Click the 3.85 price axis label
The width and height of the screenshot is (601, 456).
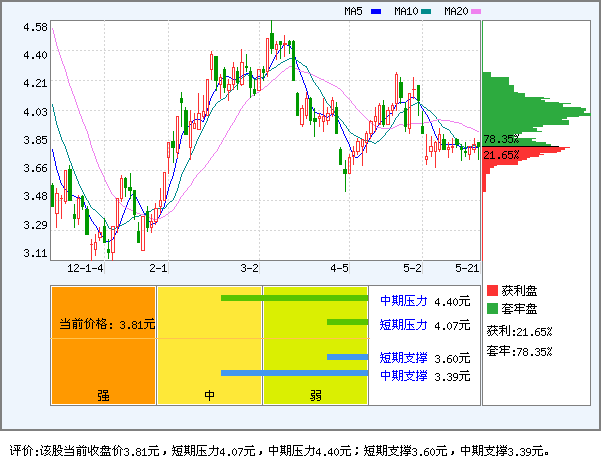(x=35, y=140)
